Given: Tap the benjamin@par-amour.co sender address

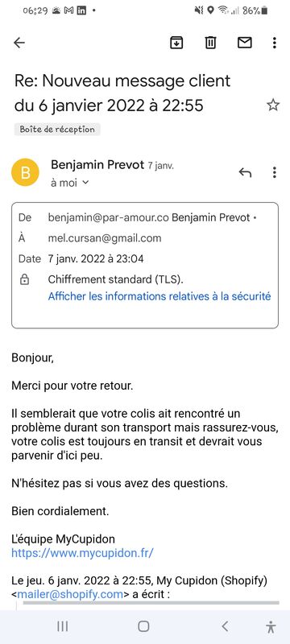Looking at the screenshot, I should coord(109,217).
